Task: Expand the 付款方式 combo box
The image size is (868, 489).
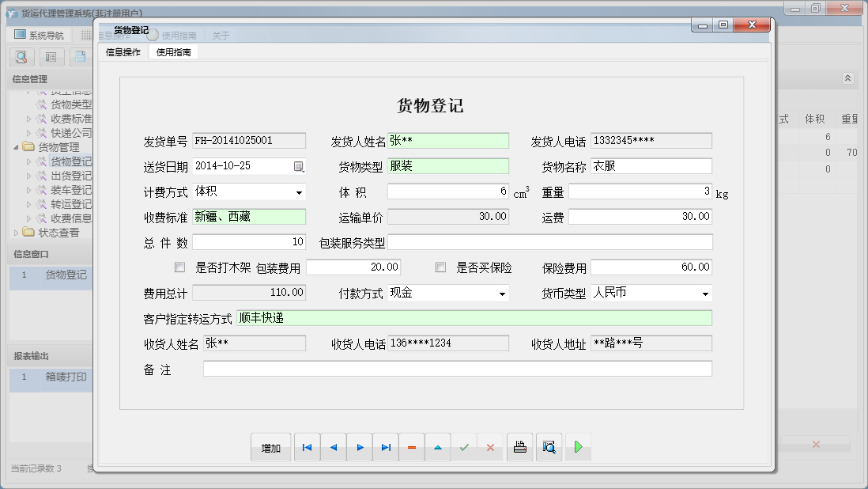Action: pos(501,292)
